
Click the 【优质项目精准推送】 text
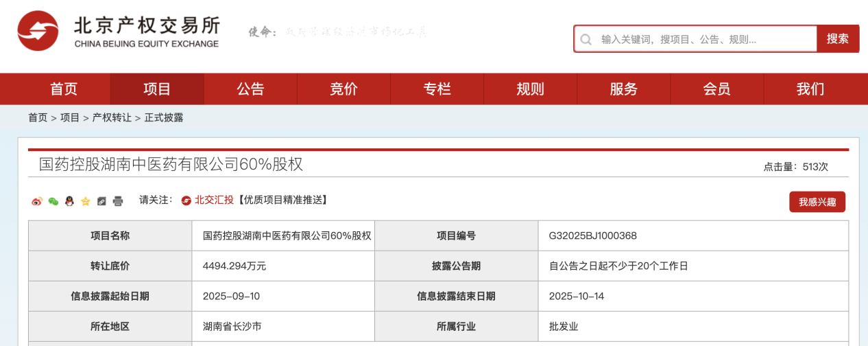coord(282,200)
